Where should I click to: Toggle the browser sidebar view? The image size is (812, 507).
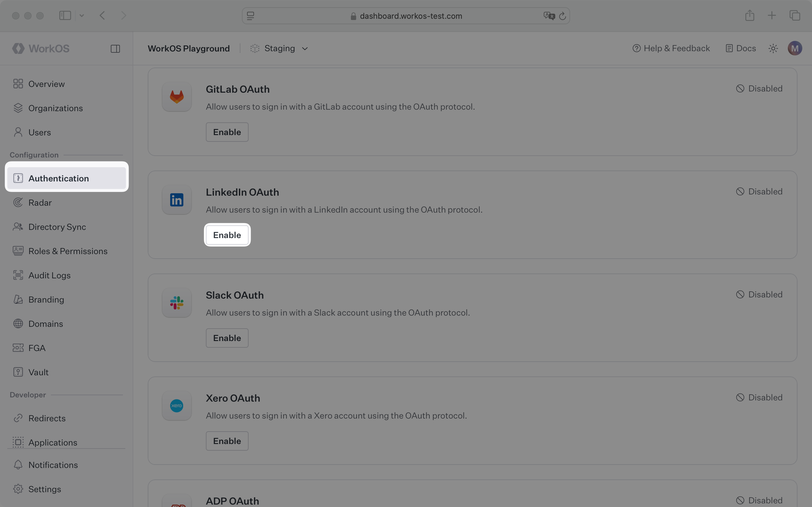click(x=65, y=15)
